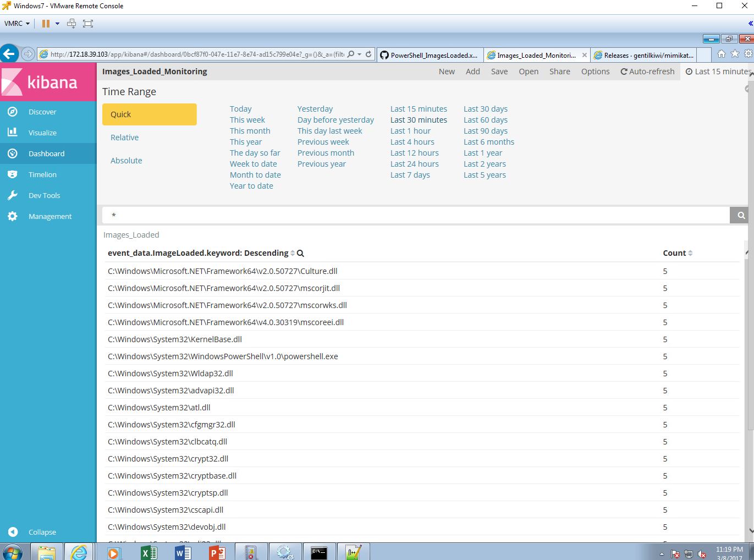This screenshot has width=754, height=560.
Task: Switch to Releases gentilkiwi/mimikatz tab
Action: point(644,55)
